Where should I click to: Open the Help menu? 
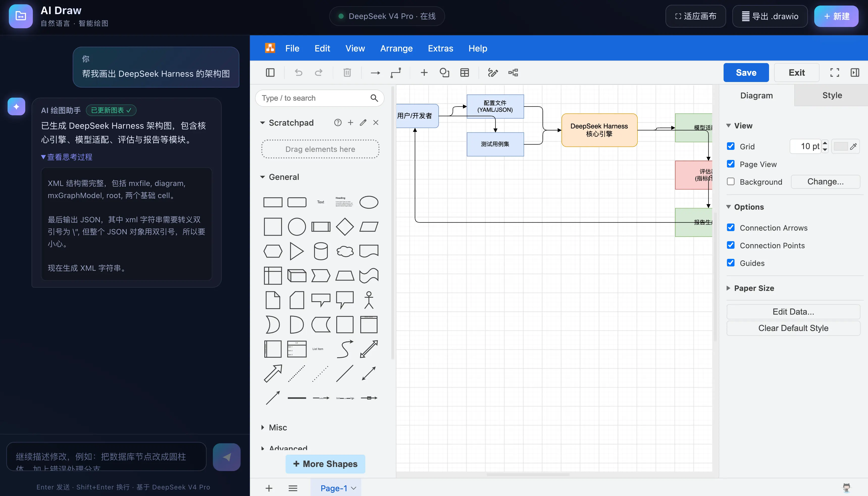478,48
